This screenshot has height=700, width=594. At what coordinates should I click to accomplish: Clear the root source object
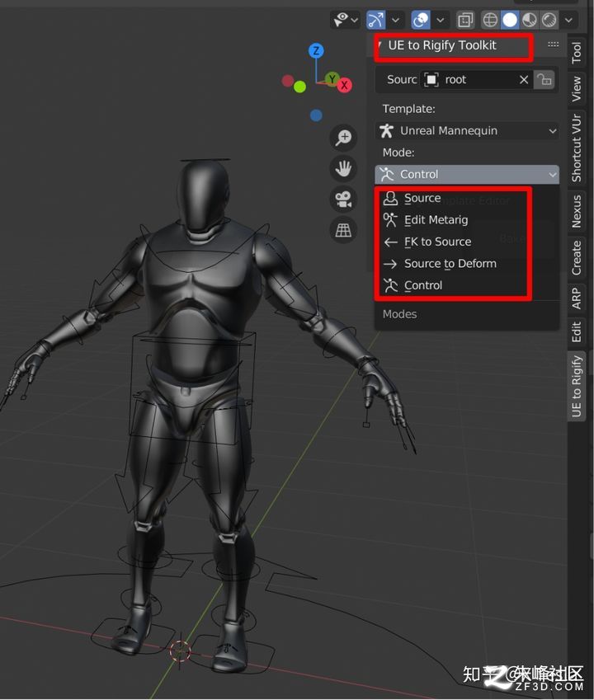[x=524, y=80]
